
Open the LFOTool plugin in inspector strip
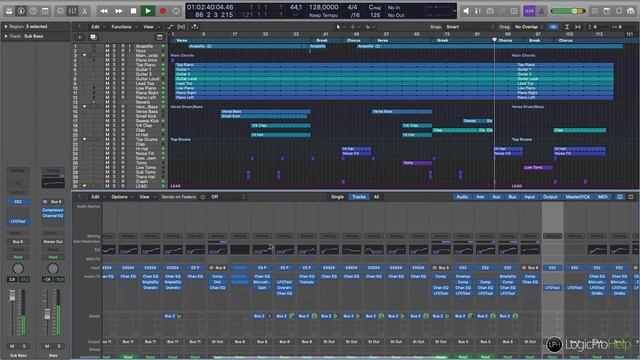18,221
